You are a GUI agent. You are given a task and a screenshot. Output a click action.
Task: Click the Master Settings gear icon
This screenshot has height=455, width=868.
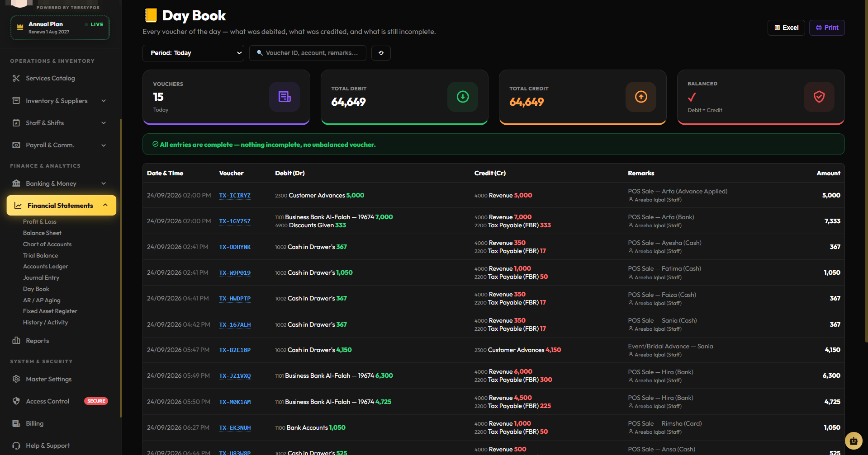point(16,379)
